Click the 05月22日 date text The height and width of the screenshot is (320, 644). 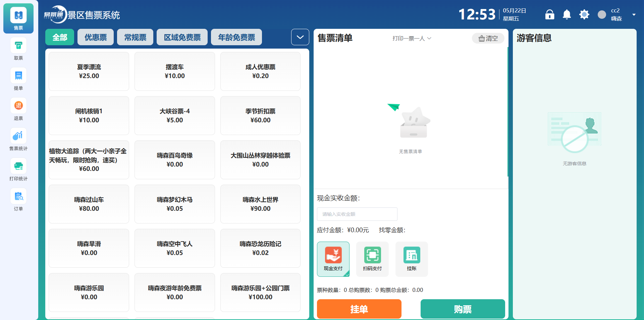click(515, 11)
